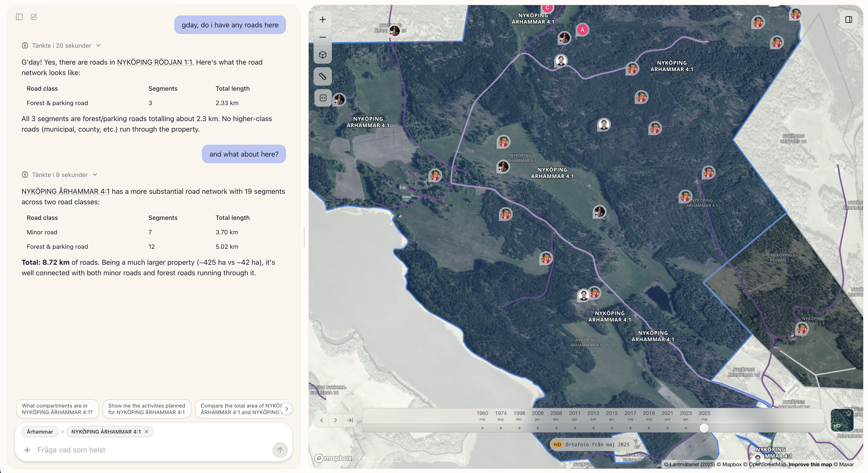Toggle the chat sidebar panel icon
Image resolution: width=868 pixels, height=473 pixels.
click(19, 17)
